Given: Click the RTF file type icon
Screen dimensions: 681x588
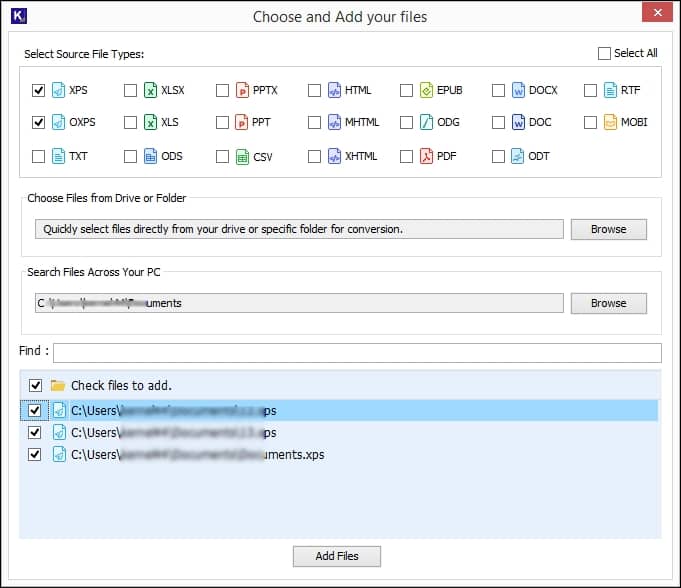Looking at the screenshot, I should tap(610, 90).
